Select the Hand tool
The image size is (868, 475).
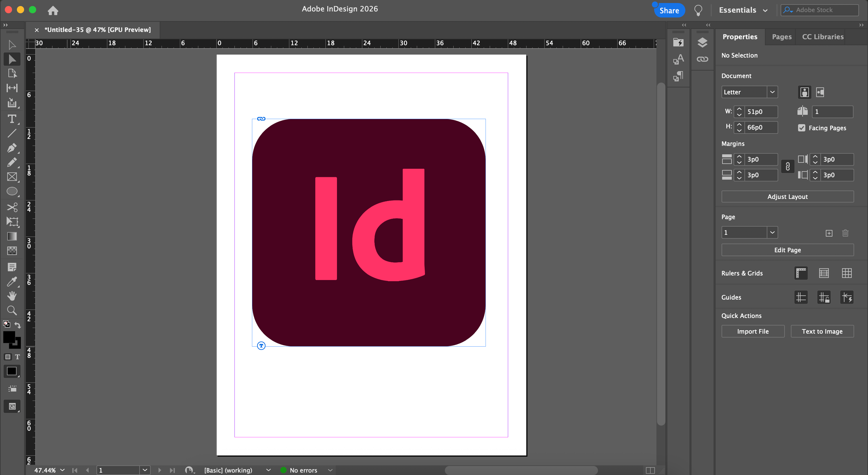tap(12, 296)
